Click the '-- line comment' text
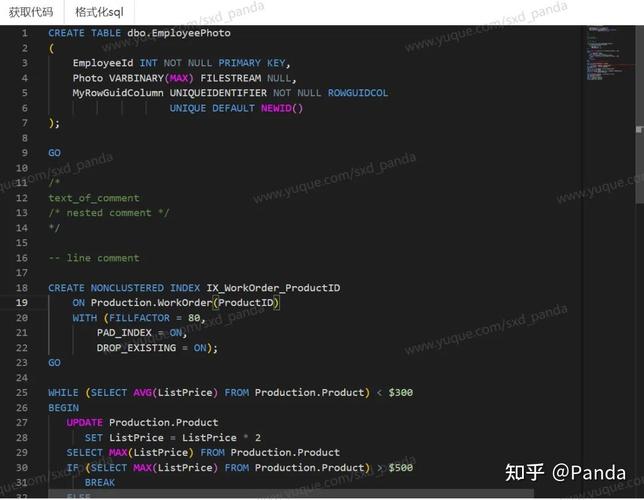This screenshot has width=644, height=500. (x=94, y=258)
